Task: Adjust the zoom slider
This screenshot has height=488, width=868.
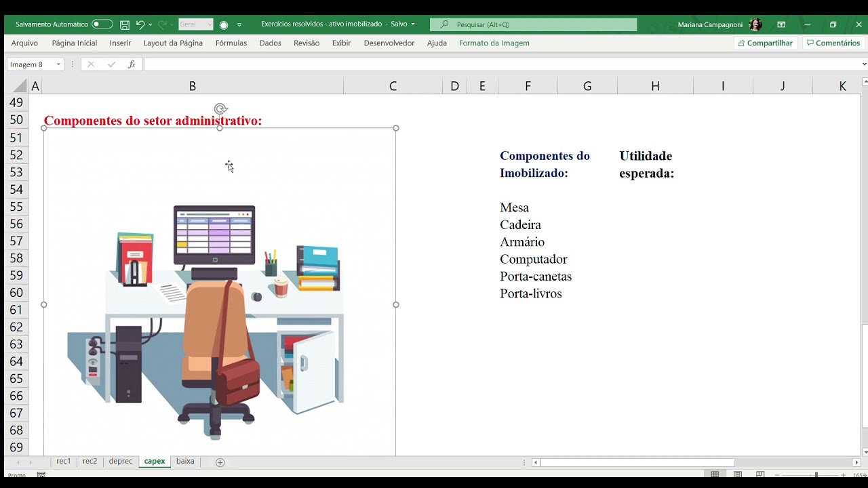Action: (x=816, y=475)
